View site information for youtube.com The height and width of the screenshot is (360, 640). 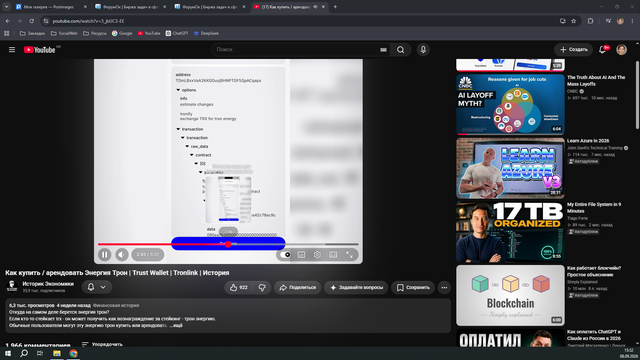[46, 21]
